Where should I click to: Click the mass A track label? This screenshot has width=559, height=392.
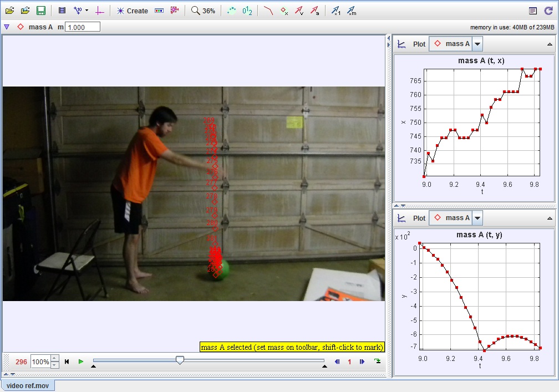coord(40,27)
